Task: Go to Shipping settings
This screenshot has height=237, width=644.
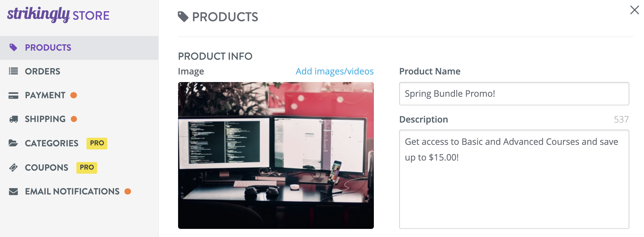Action: pyautogui.click(x=45, y=119)
